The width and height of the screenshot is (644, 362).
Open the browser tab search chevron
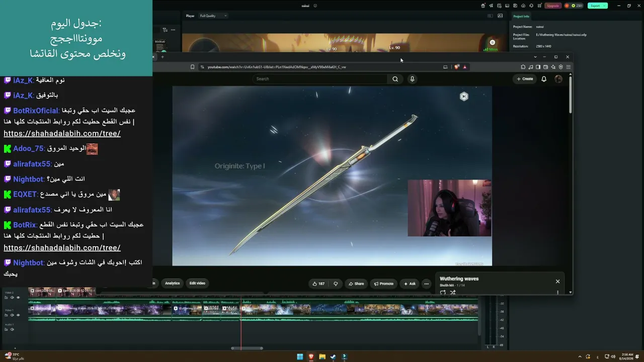click(x=535, y=57)
